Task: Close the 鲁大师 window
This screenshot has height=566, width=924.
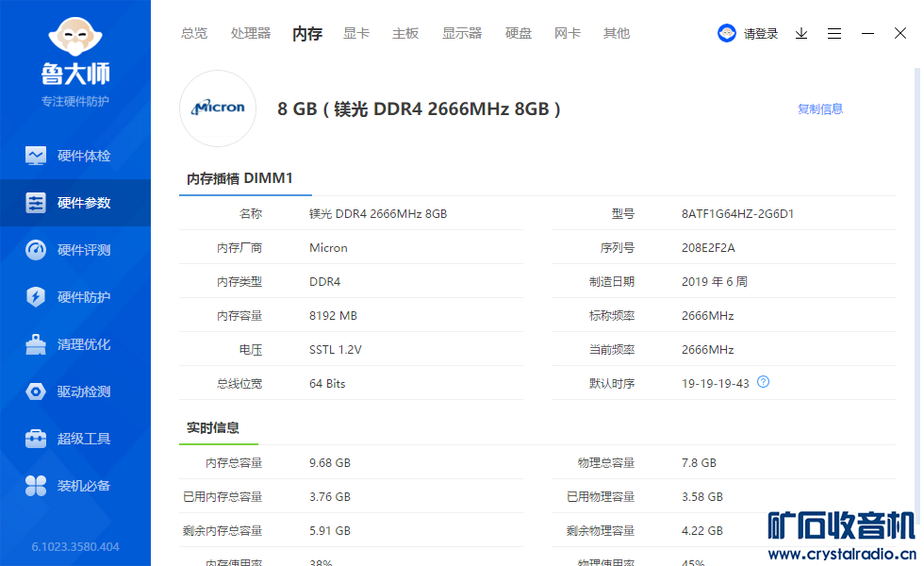Action: point(899,33)
